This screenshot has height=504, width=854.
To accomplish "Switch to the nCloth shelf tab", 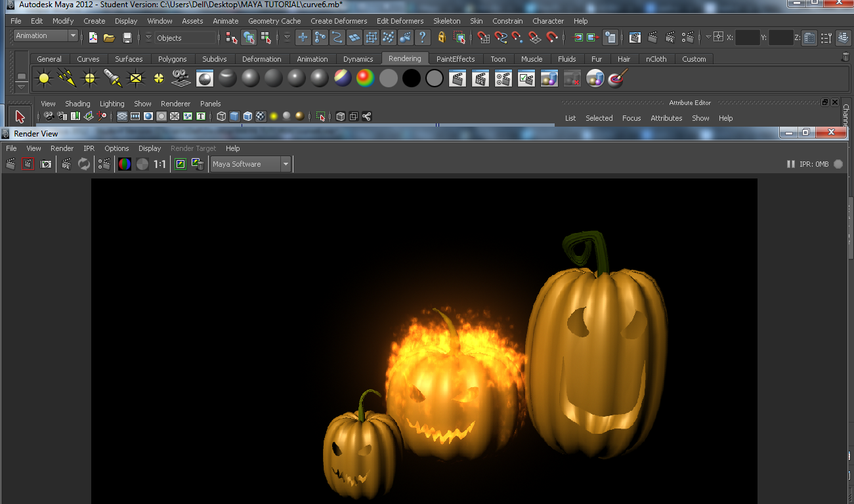I will click(x=656, y=59).
